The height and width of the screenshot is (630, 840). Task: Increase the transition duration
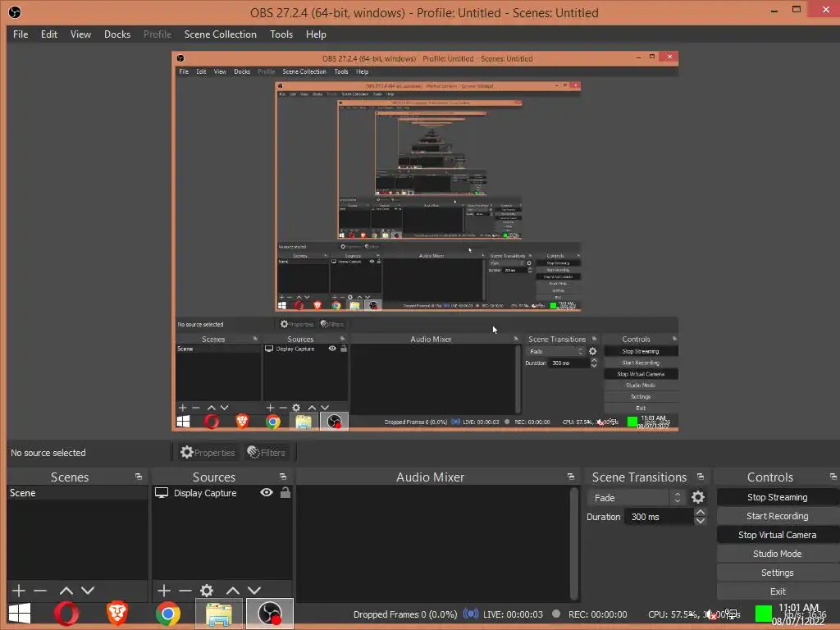pyautogui.click(x=701, y=512)
